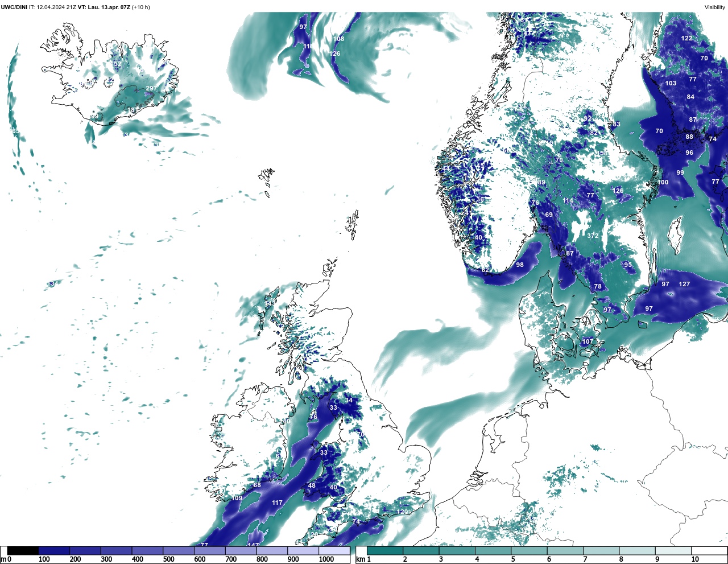Click the '114' value on the map
Screen dimensions: 728x564
click(x=568, y=200)
